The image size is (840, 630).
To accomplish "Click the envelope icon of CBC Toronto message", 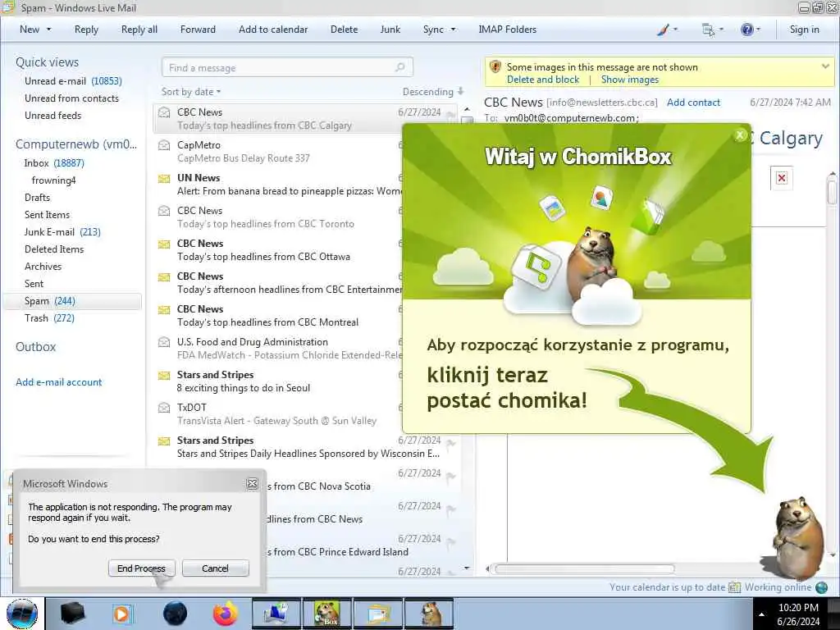I will click(x=164, y=211).
